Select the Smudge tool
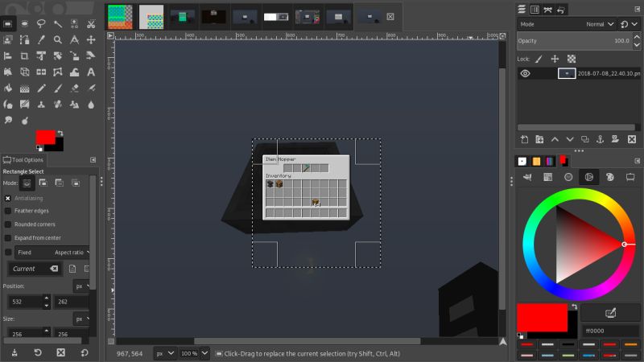The width and height of the screenshot is (644, 362). (8, 120)
